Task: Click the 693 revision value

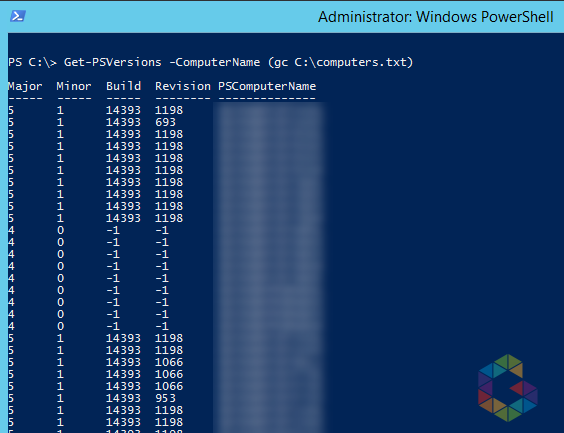Action: [x=165, y=122]
